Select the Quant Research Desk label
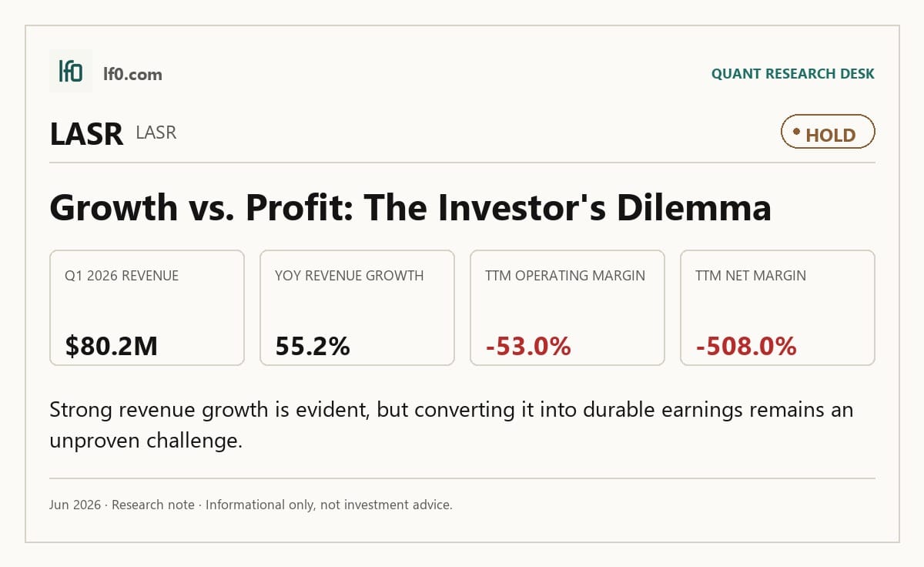Viewport: 924px width, 567px height. click(792, 74)
